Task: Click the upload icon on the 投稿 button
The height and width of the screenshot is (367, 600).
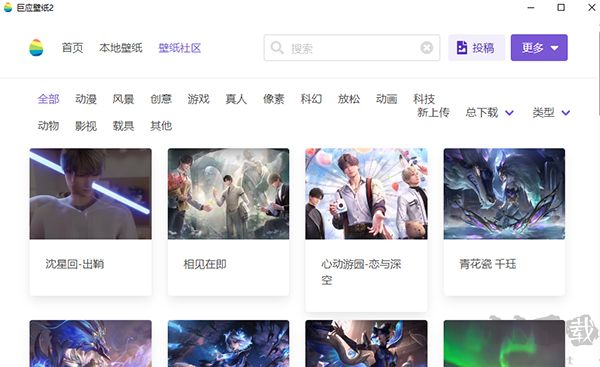Action: [462, 48]
